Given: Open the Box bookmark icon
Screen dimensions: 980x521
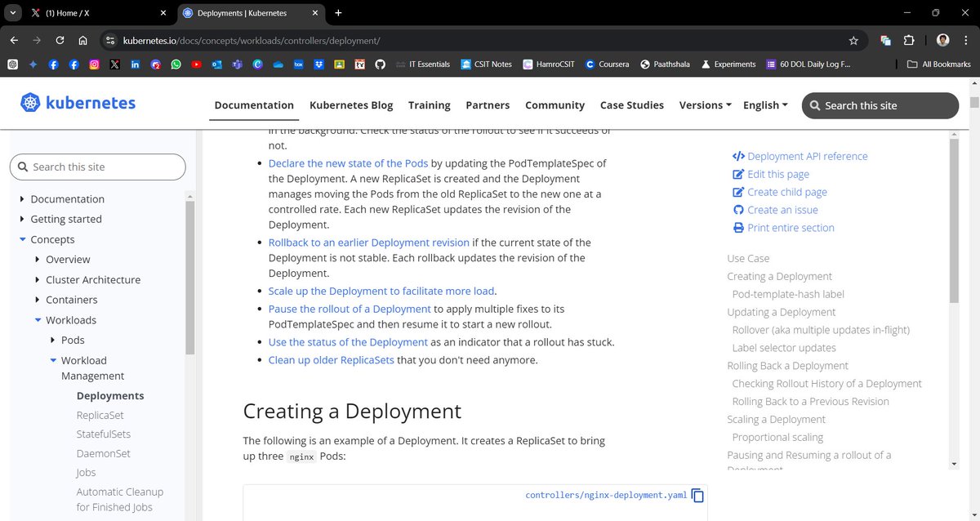Looking at the screenshot, I should pos(298,64).
